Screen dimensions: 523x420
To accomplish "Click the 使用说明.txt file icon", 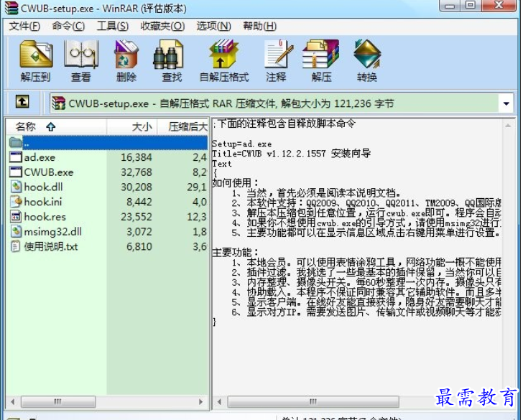I will pyautogui.click(x=15, y=246).
